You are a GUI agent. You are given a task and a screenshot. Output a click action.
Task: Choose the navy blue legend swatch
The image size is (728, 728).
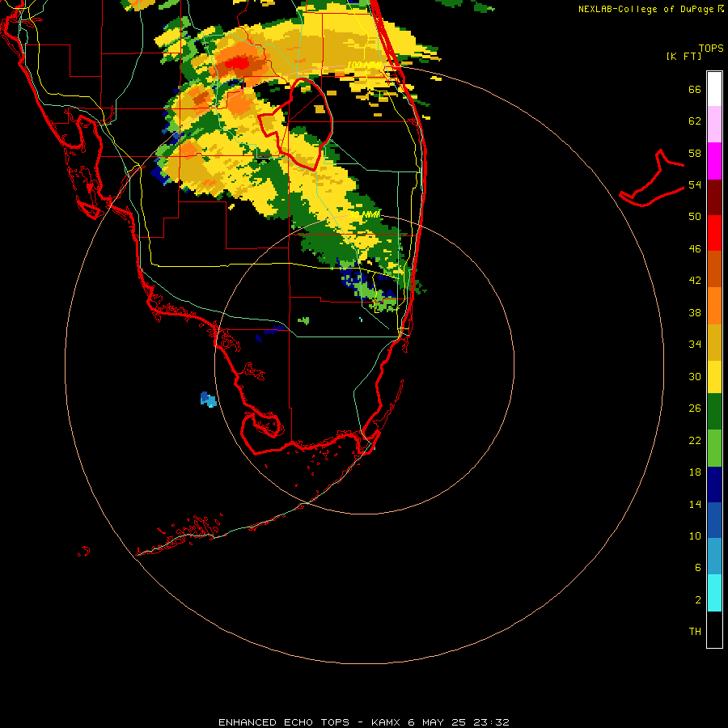coord(714,485)
